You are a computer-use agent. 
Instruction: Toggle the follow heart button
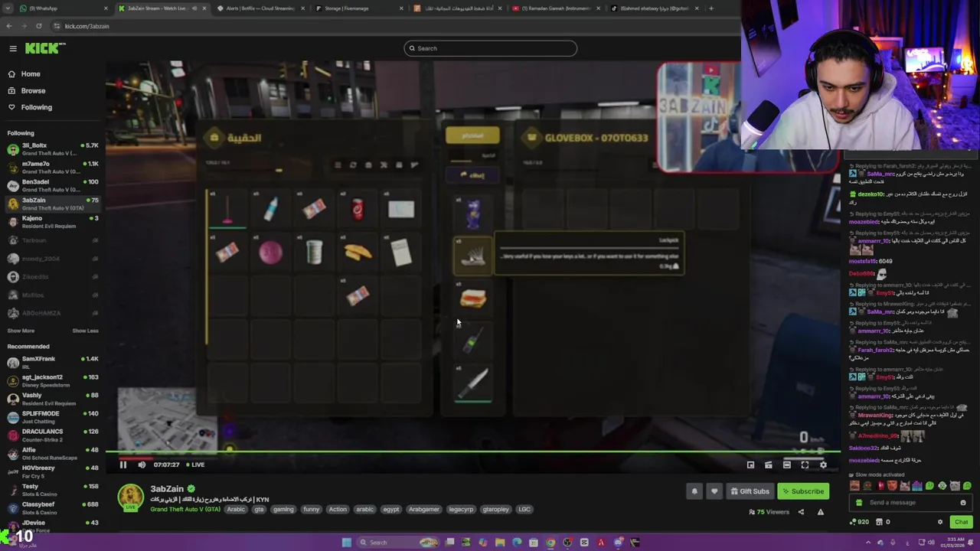pos(714,491)
